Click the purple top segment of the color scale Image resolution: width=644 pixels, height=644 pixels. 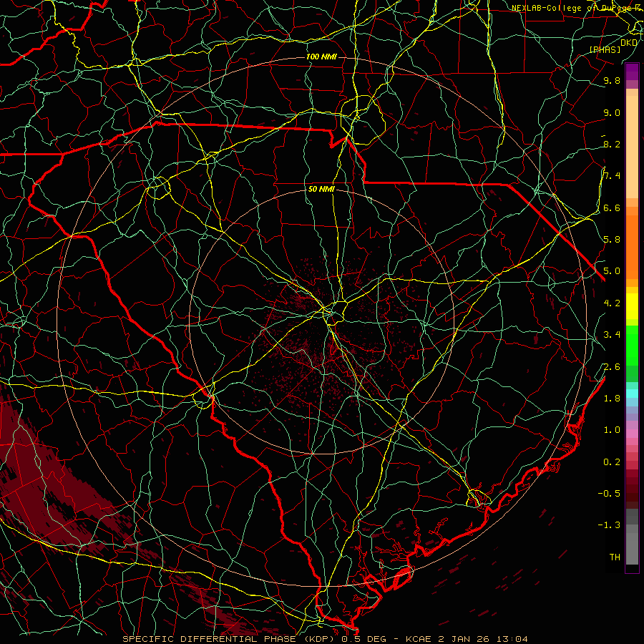[x=632, y=72]
